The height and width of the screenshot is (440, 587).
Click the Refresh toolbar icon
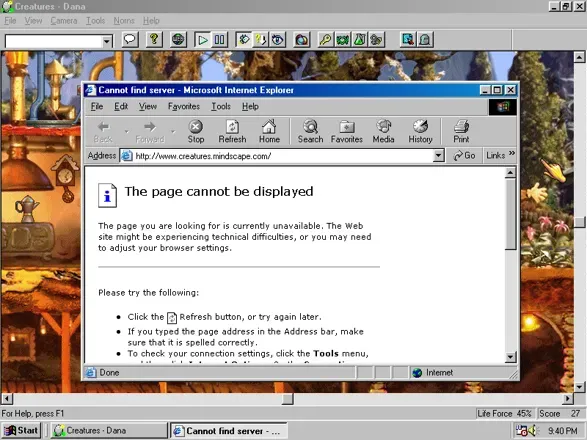[232, 132]
